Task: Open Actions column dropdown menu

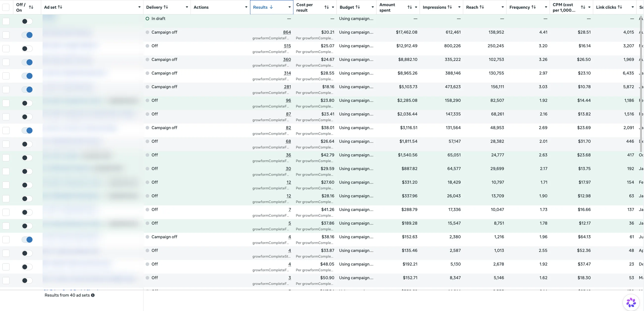Action: pos(246,7)
